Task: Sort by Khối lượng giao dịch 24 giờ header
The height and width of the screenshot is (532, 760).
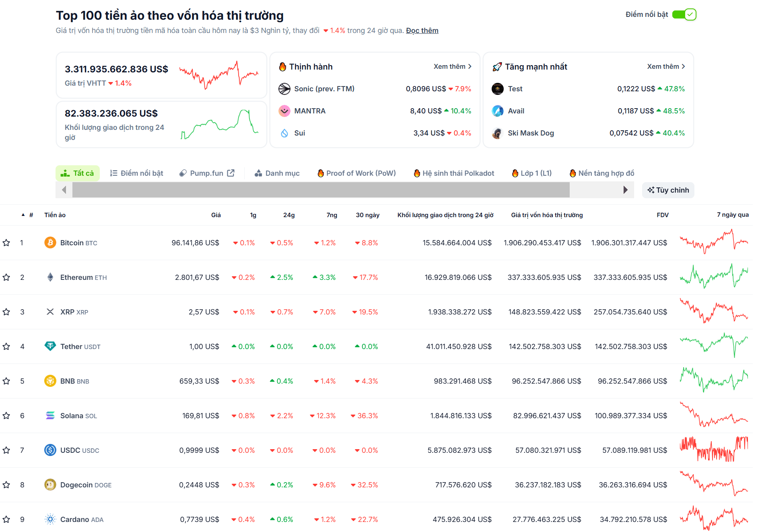Action: coord(445,215)
